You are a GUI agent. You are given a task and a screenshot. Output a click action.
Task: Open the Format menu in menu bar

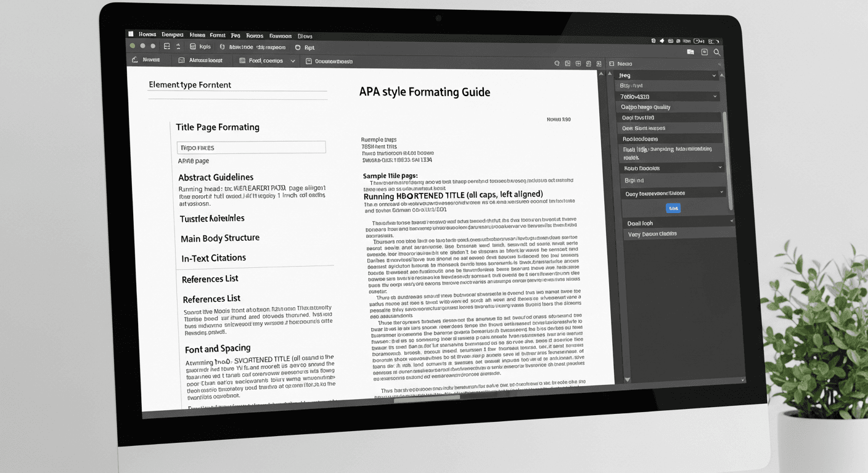218,35
